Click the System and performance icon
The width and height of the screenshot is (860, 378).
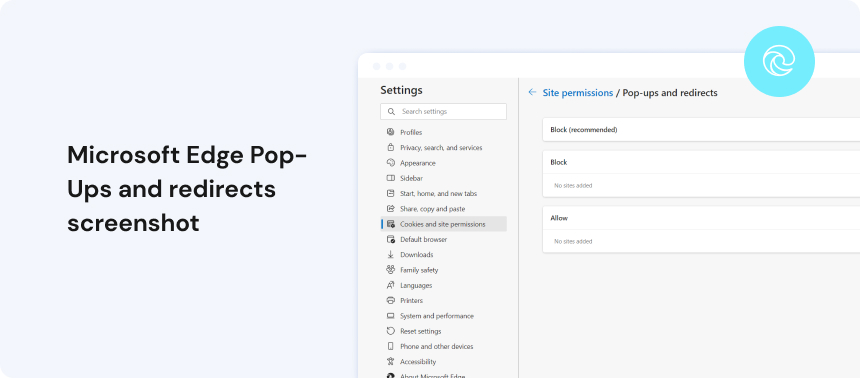[391, 316]
